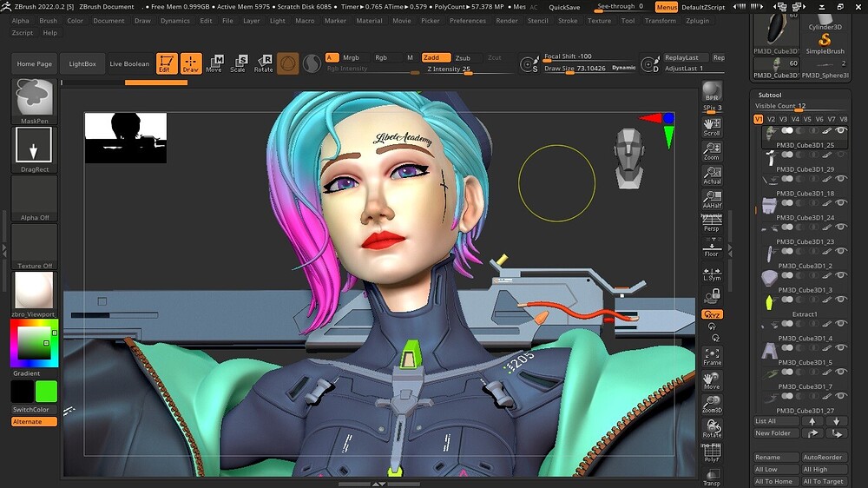Viewport: 868px width, 488px height.
Task: Toggle Floor grid display
Action: (712, 247)
